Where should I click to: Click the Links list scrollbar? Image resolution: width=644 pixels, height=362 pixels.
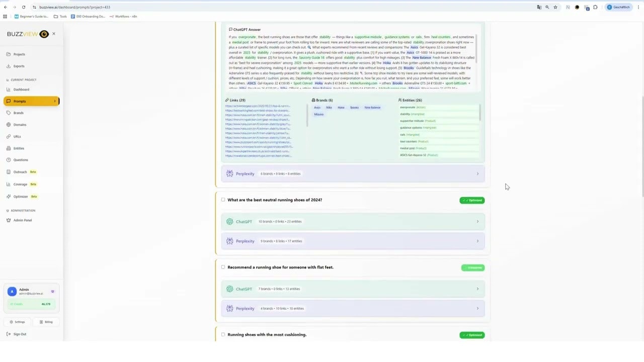[307, 116]
